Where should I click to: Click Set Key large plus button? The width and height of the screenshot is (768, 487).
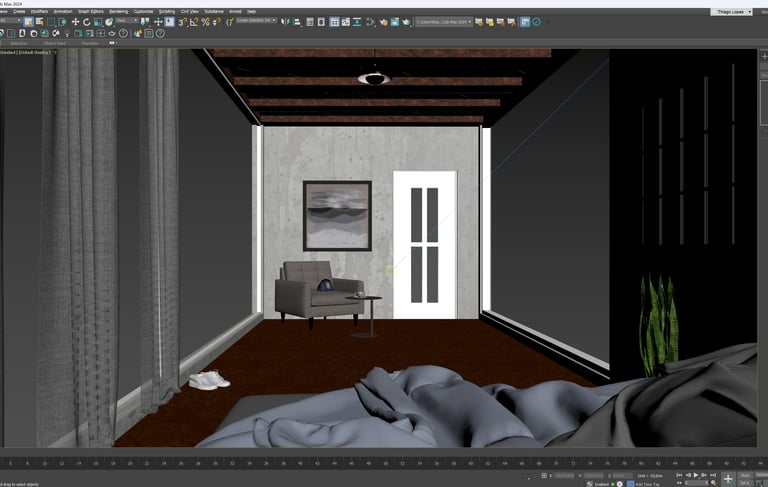point(728,479)
